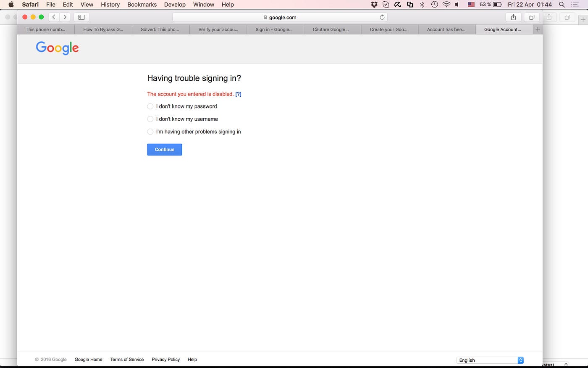Open the View menu
Screen dimensions: 588x368
tap(87, 5)
